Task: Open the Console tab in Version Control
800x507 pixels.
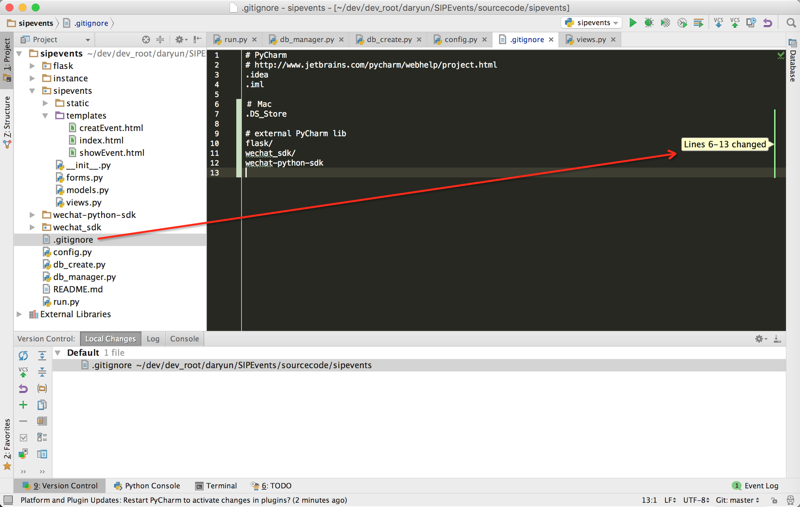Action: point(184,339)
